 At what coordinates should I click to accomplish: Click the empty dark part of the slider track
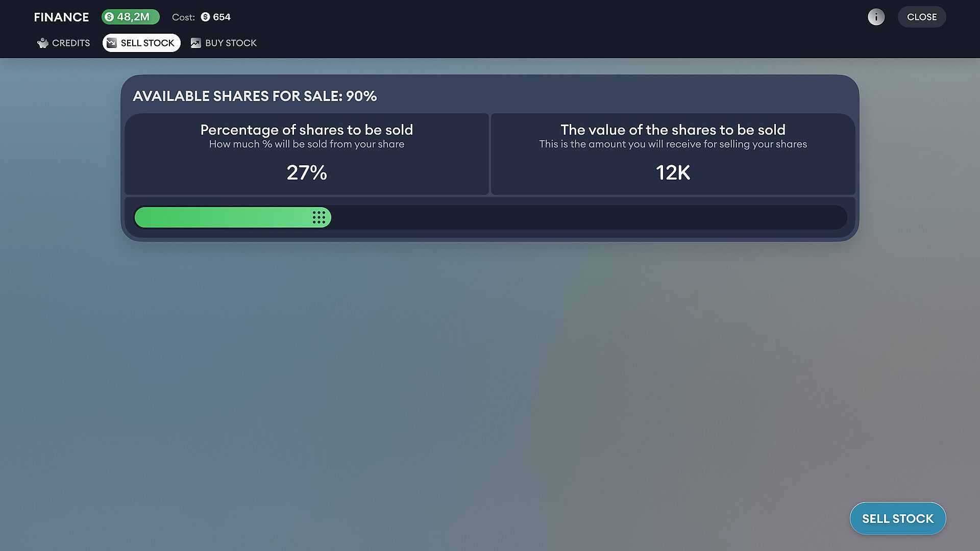pyautogui.click(x=587, y=217)
